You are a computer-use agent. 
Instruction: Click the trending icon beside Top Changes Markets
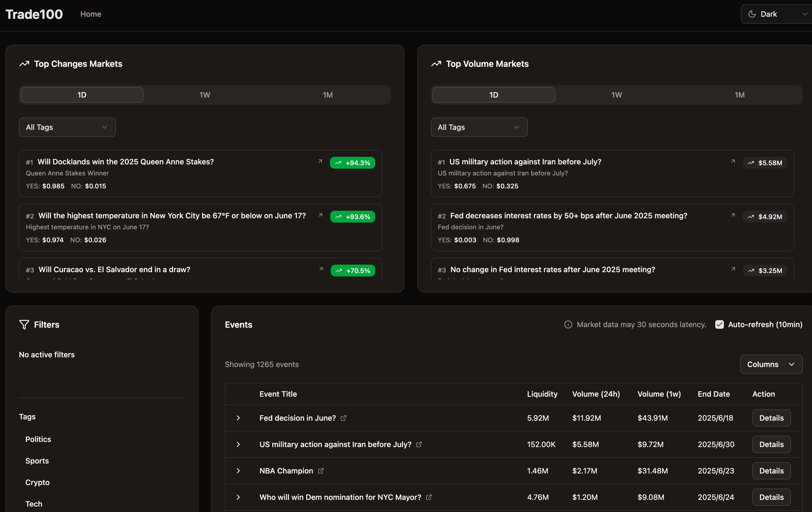pyautogui.click(x=24, y=63)
